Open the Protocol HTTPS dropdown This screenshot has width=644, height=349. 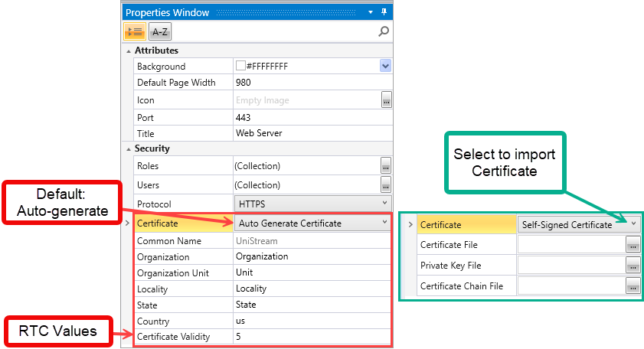click(384, 203)
